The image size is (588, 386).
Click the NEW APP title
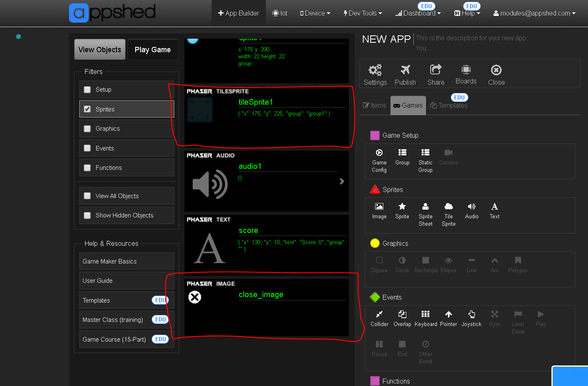point(386,39)
